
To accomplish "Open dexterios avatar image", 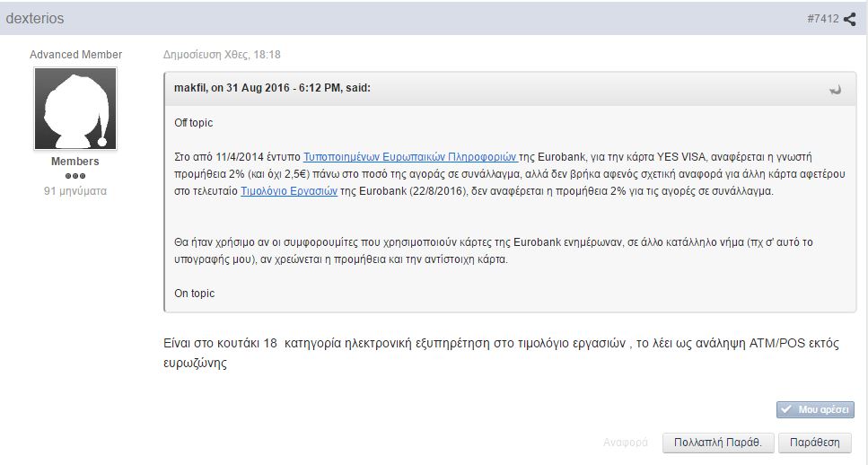I will [x=75, y=109].
